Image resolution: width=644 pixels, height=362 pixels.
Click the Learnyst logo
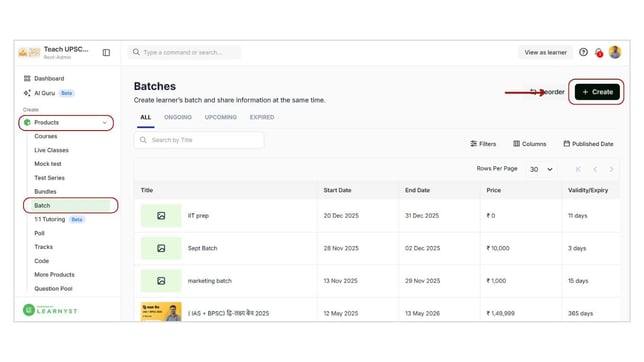tap(50, 310)
